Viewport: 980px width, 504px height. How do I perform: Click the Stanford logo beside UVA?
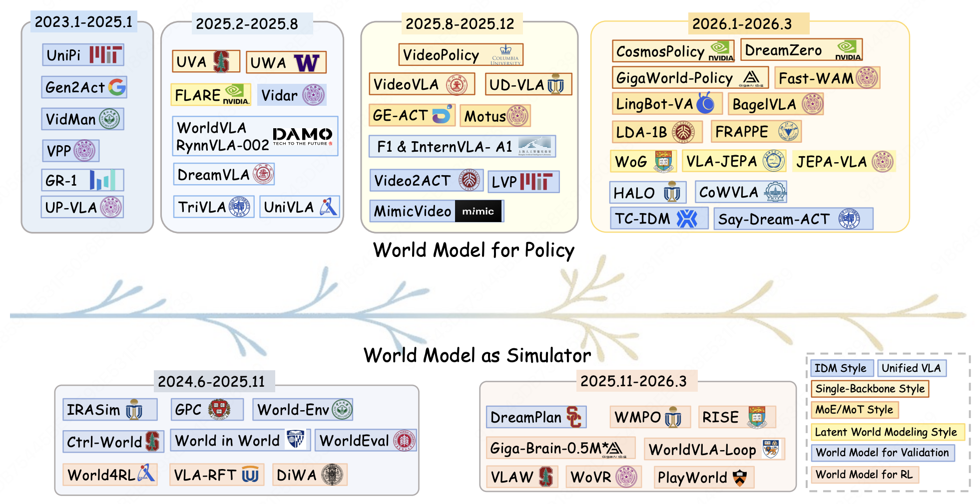pos(221,61)
